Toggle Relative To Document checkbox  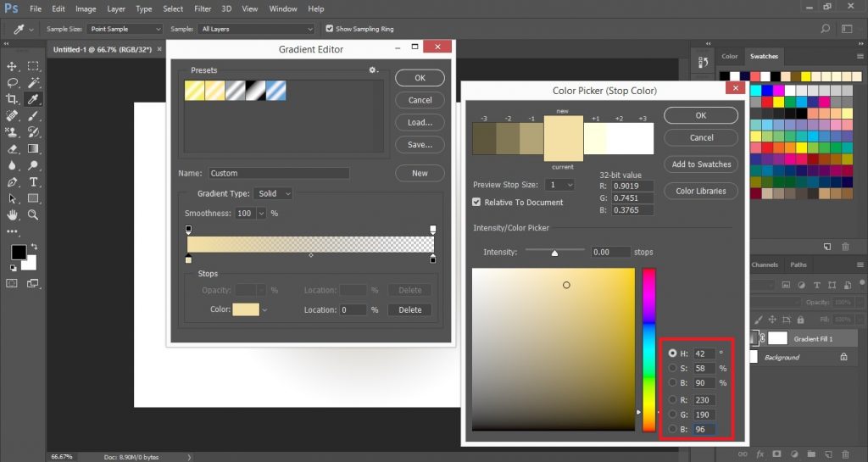click(x=476, y=202)
